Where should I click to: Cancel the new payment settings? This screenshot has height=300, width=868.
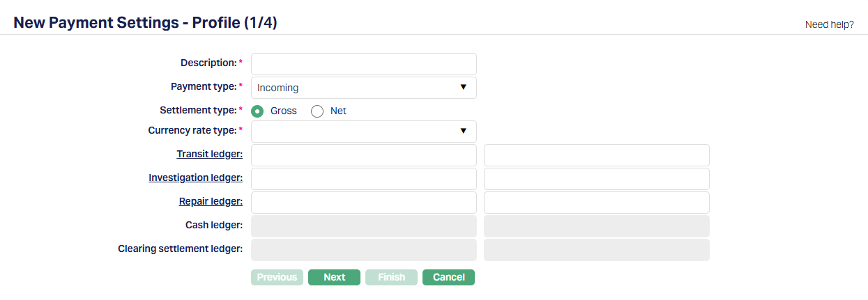pos(448,277)
